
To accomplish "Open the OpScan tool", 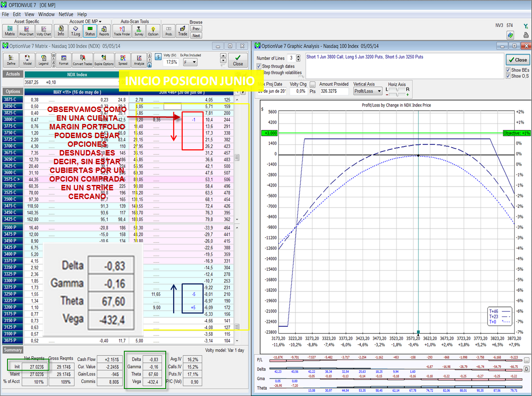I will click(x=153, y=31).
